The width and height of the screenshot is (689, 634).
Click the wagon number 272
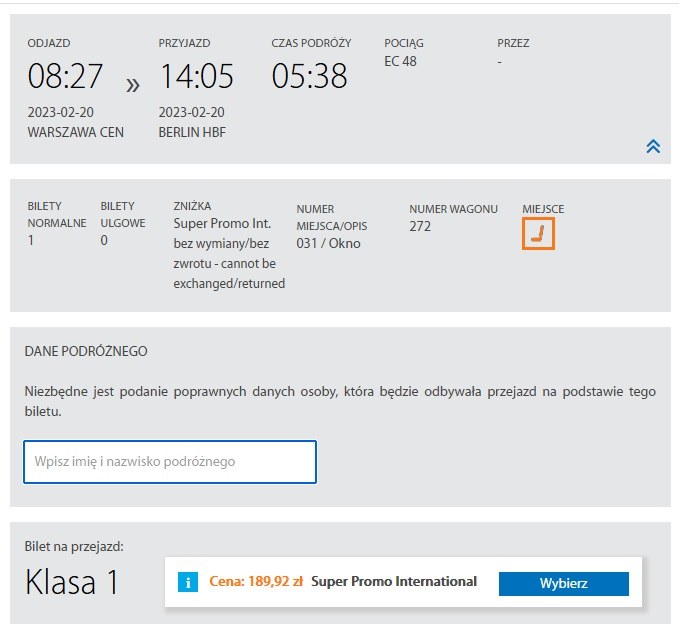[421, 226]
